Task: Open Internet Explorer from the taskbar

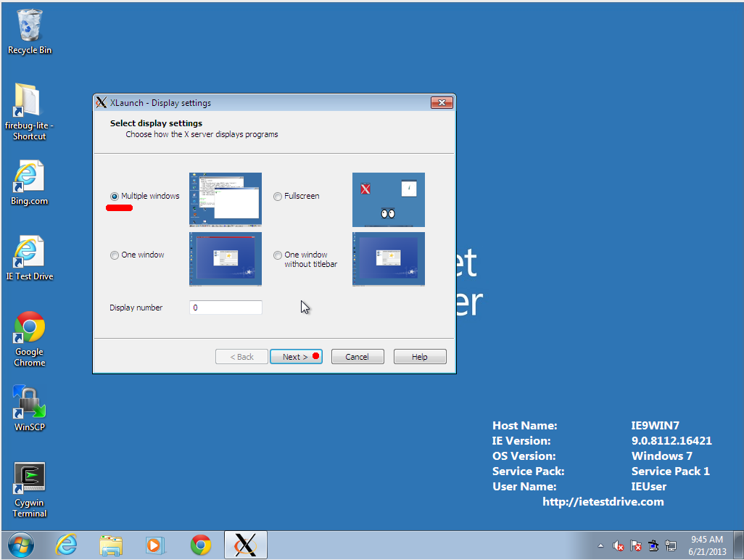Action: pyautogui.click(x=67, y=545)
